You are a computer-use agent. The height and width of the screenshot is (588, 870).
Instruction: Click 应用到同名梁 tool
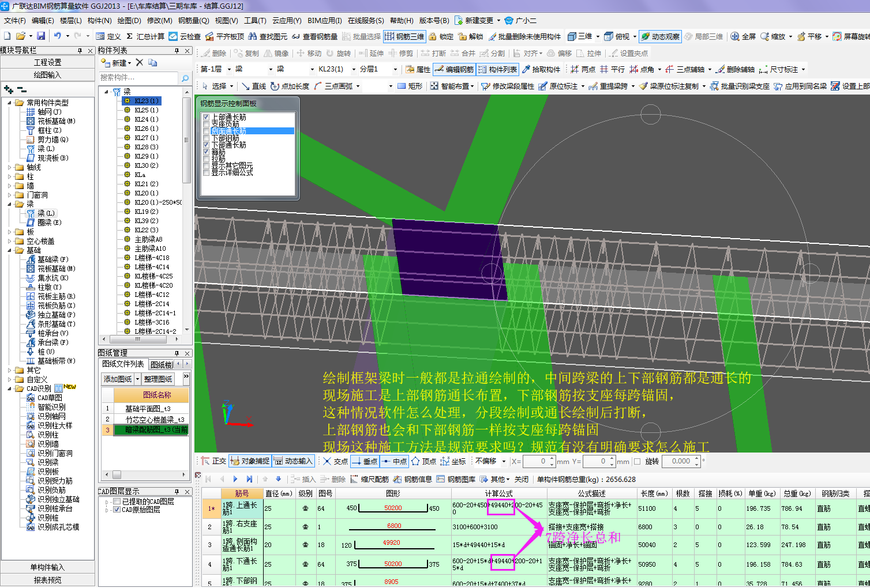click(800, 86)
